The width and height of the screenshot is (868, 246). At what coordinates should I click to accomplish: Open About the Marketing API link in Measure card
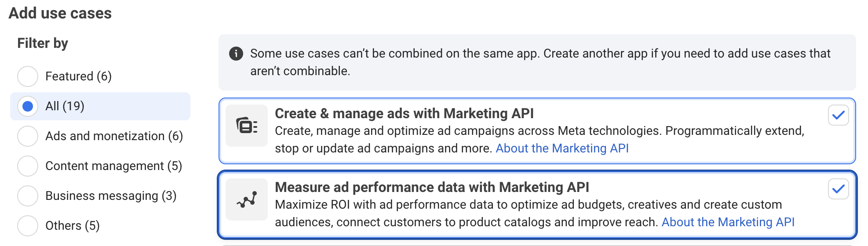(x=728, y=222)
